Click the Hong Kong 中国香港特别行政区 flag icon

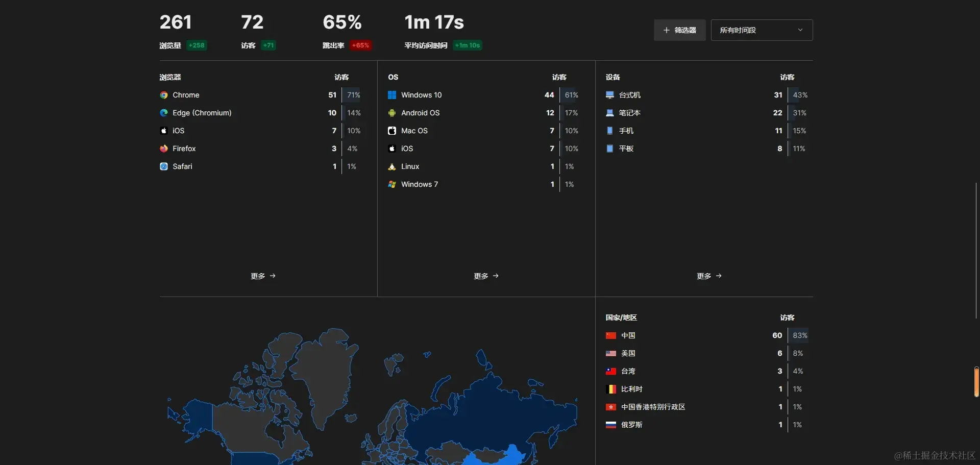click(611, 407)
